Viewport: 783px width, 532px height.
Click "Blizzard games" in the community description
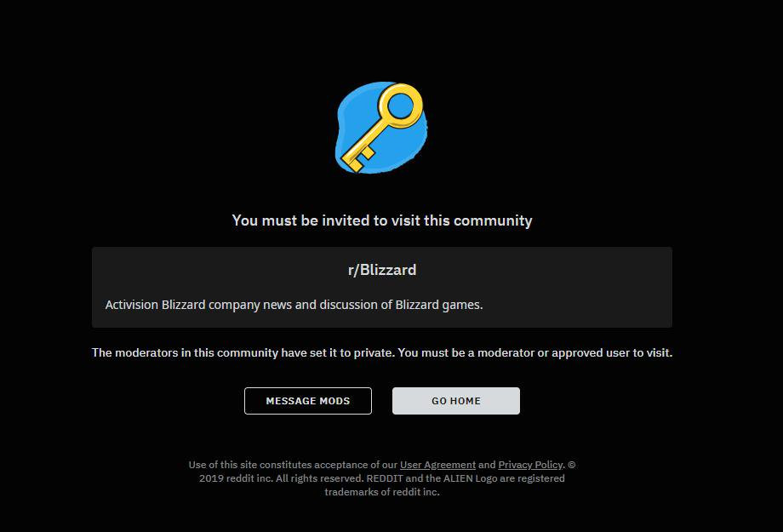(x=439, y=305)
